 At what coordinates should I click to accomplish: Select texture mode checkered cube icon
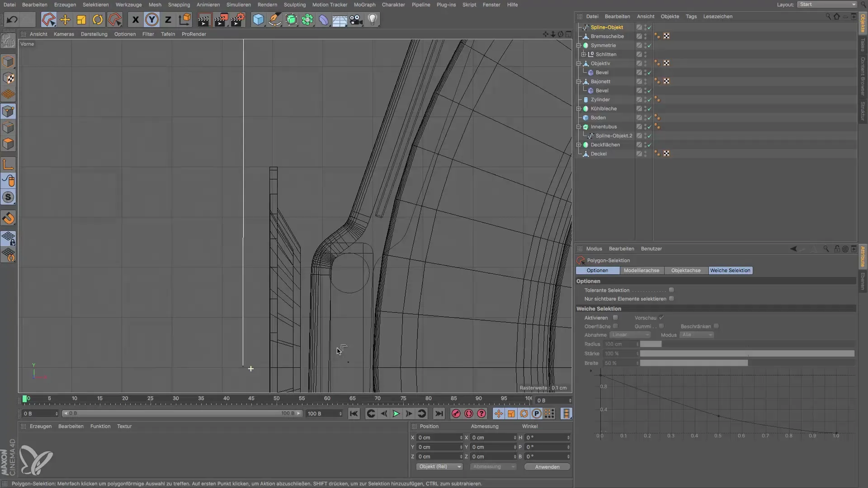tap(8, 79)
